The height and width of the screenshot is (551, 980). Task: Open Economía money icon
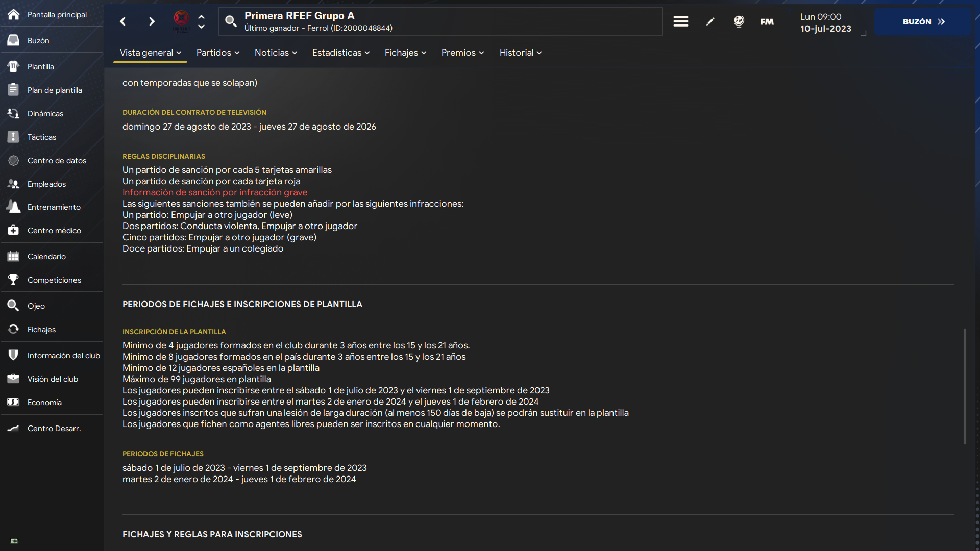[14, 402]
